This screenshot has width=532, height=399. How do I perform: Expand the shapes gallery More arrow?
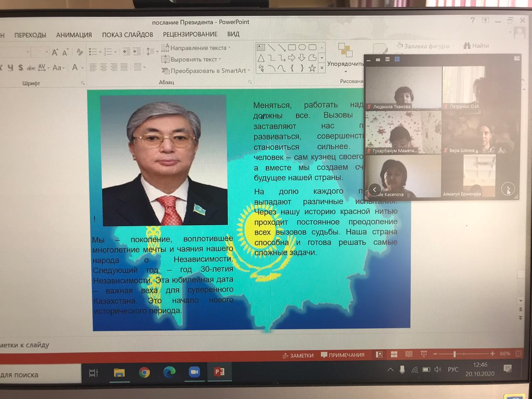click(x=322, y=69)
